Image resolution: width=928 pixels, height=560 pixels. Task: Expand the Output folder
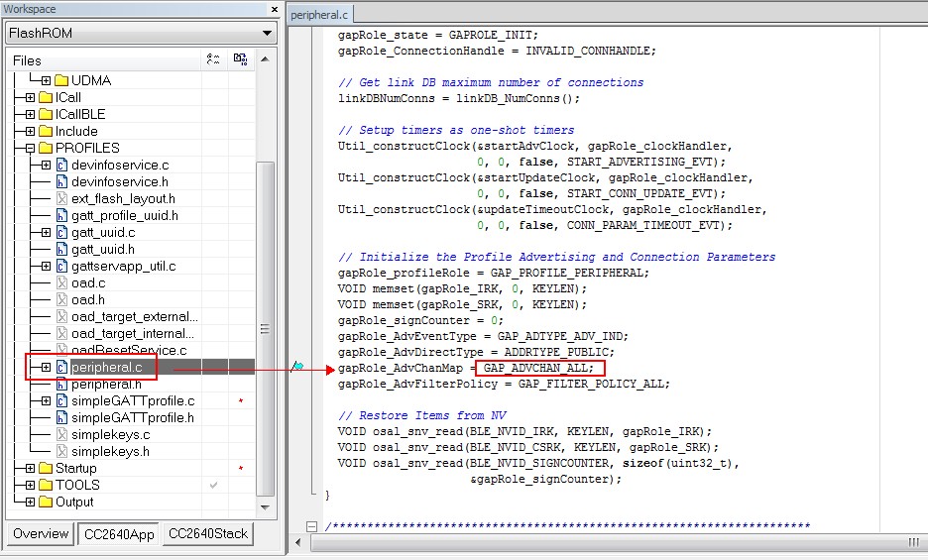[30, 502]
